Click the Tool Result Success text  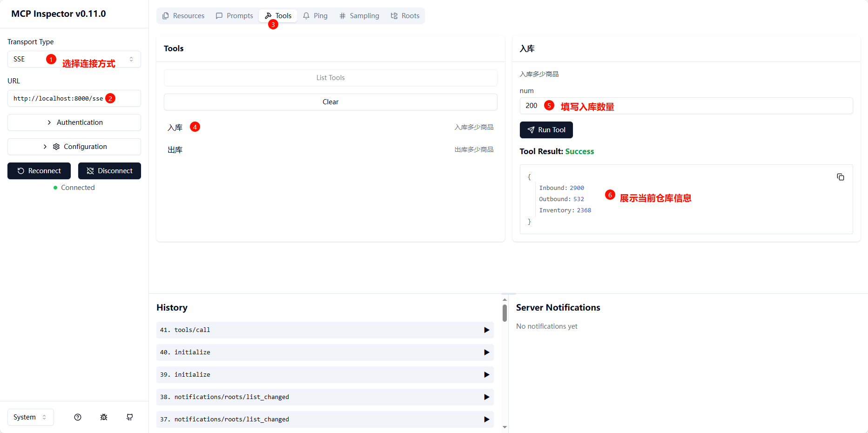pos(579,151)
